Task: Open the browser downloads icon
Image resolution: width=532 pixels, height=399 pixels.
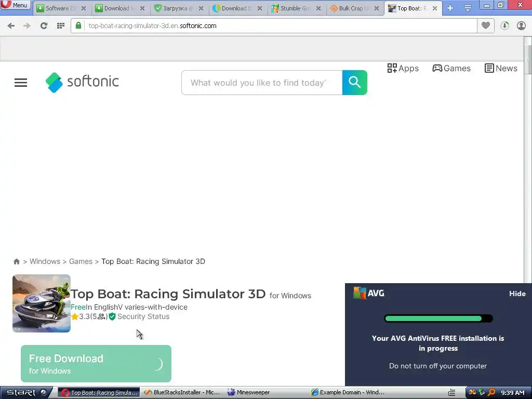Action: click(x=504, y=26)
